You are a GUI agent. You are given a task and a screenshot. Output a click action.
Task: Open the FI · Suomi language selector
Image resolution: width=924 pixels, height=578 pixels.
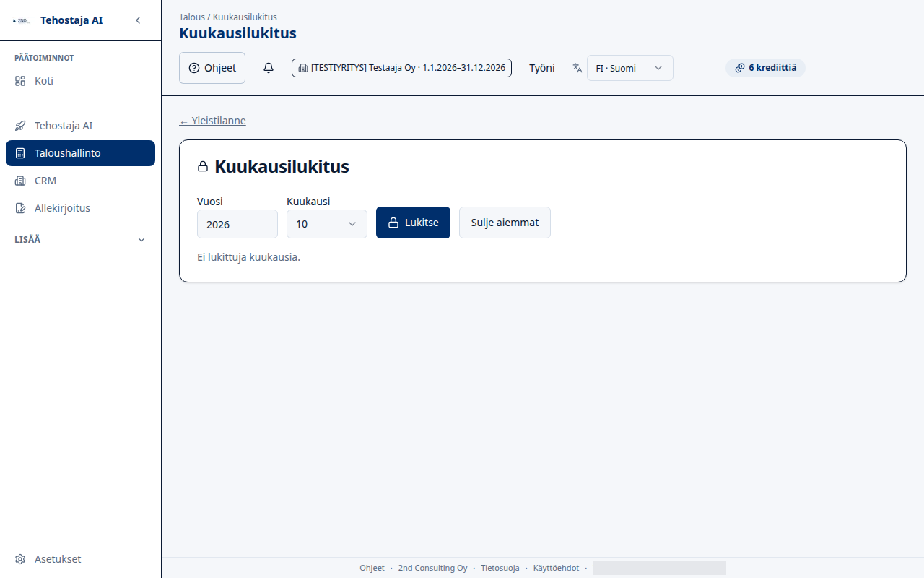pos(630,68)
